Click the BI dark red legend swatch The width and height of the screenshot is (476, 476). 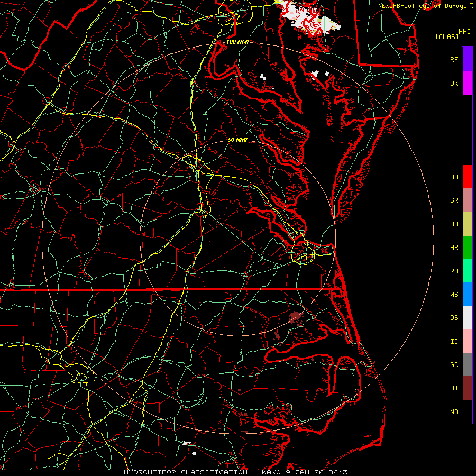point(467,388)
